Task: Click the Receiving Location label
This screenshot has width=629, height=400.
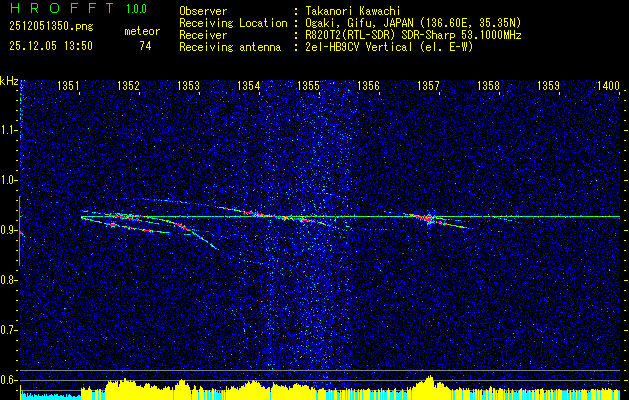Action: pyautogui.click(x=233, y=23)
